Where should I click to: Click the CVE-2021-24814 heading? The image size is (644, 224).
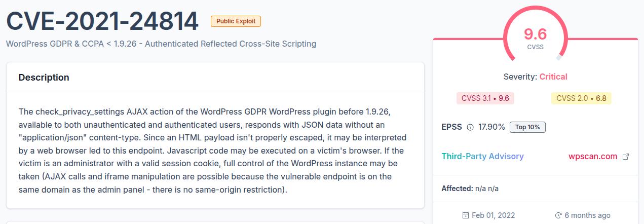coord(102,21)
